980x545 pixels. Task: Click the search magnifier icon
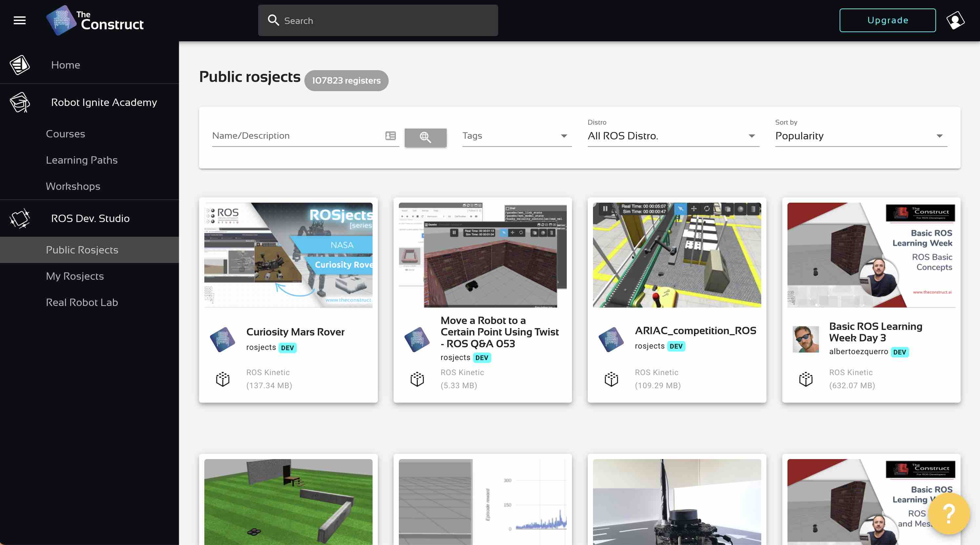(x=273, y=20)
